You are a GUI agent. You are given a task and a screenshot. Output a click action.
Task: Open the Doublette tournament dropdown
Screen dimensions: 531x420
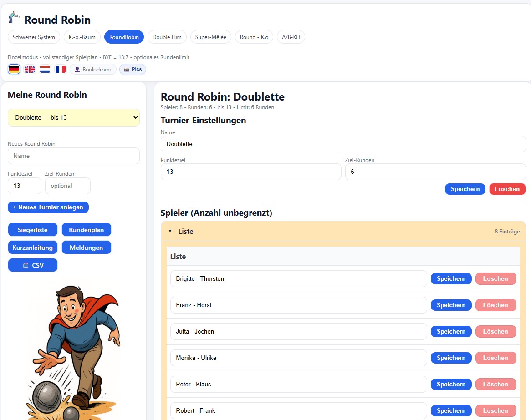click(74, 117)
